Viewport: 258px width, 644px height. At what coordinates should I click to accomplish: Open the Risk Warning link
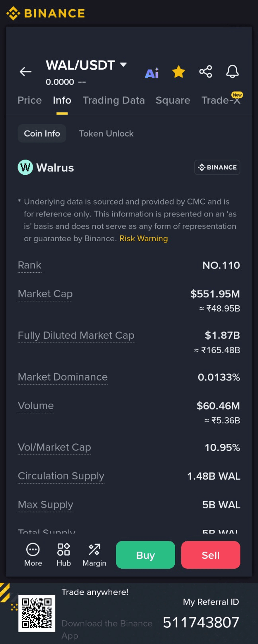[143, 238]
